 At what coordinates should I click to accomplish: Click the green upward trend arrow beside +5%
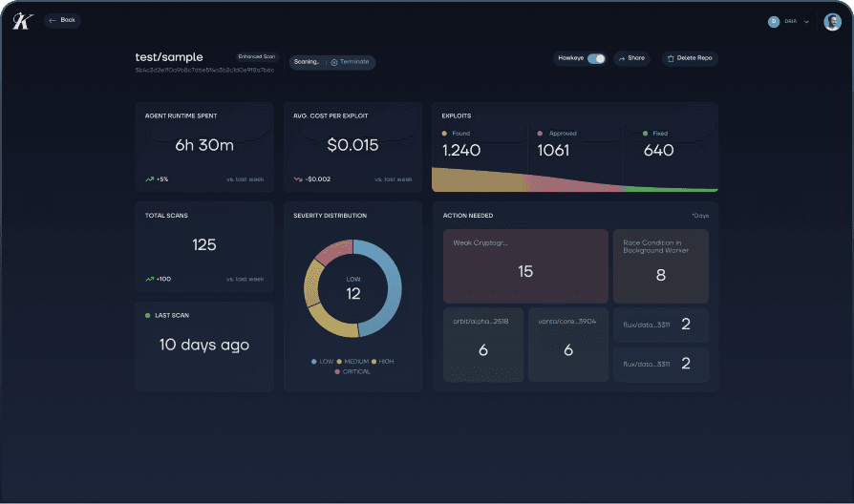[149, 179]
